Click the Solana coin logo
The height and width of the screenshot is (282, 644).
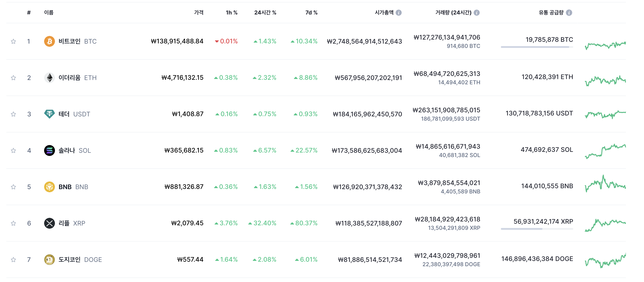tap(49, 150)
